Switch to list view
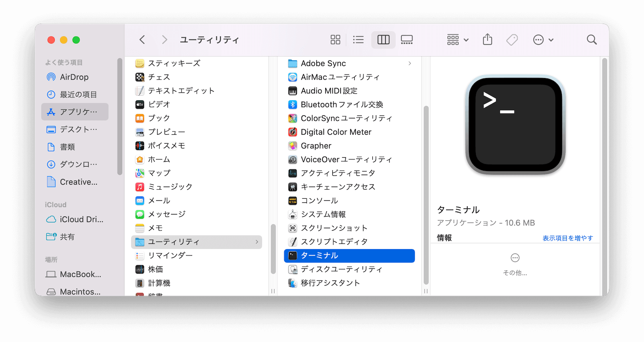Image resolution: width=644 pixels, height=342 pixels. (x=358, y=39)
